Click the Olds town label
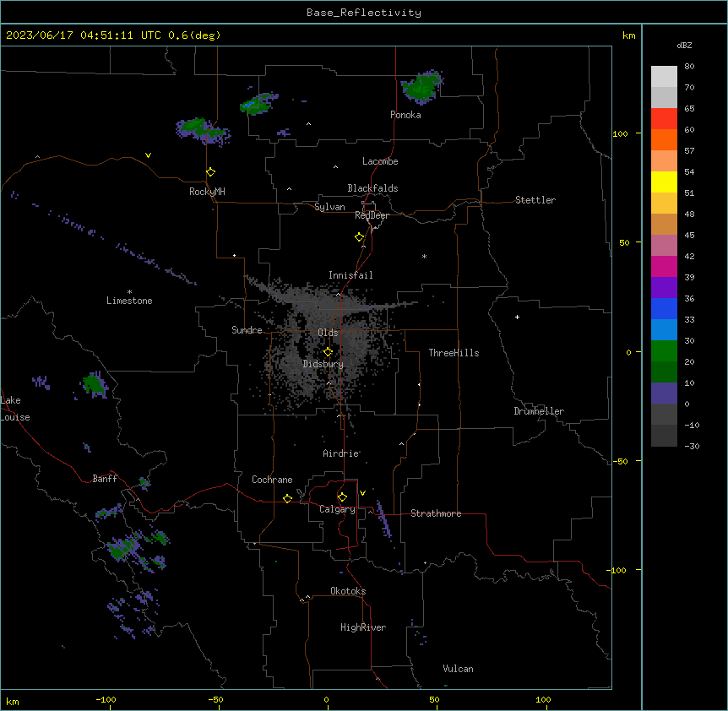Image resolution: width=728 pixels, height=711 pixels. tap(328, 333)
